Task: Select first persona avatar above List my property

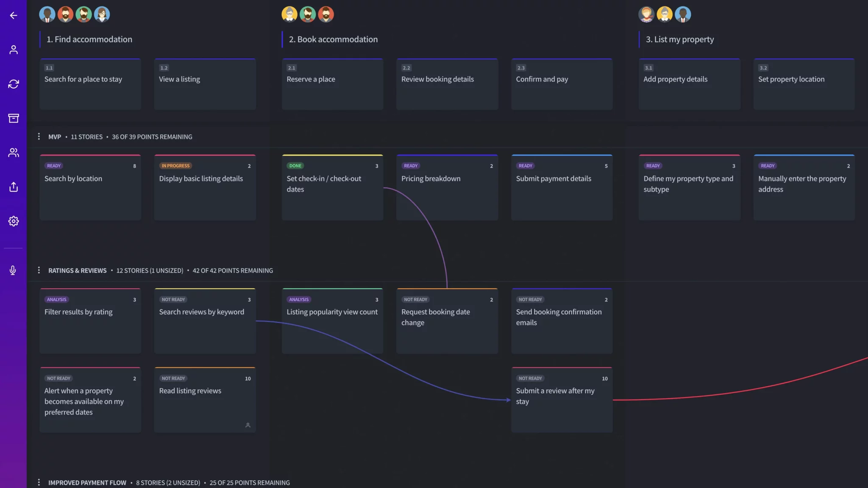Action: pos(646,14)
